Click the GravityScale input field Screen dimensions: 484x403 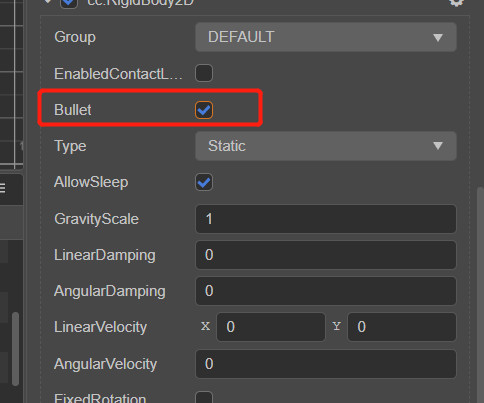click(326, 219)
